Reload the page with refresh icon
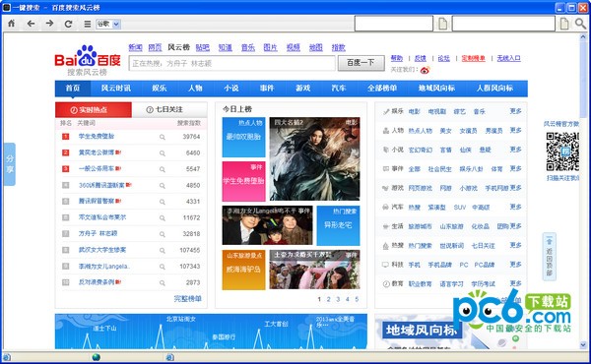Viewport: 591px width, 364px height. tap(68, 24)
